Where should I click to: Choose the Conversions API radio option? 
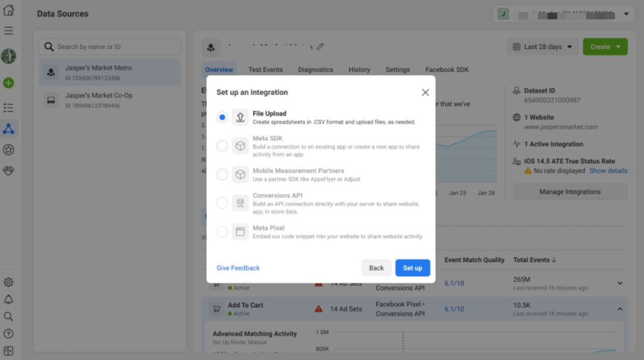click(222, 203)
